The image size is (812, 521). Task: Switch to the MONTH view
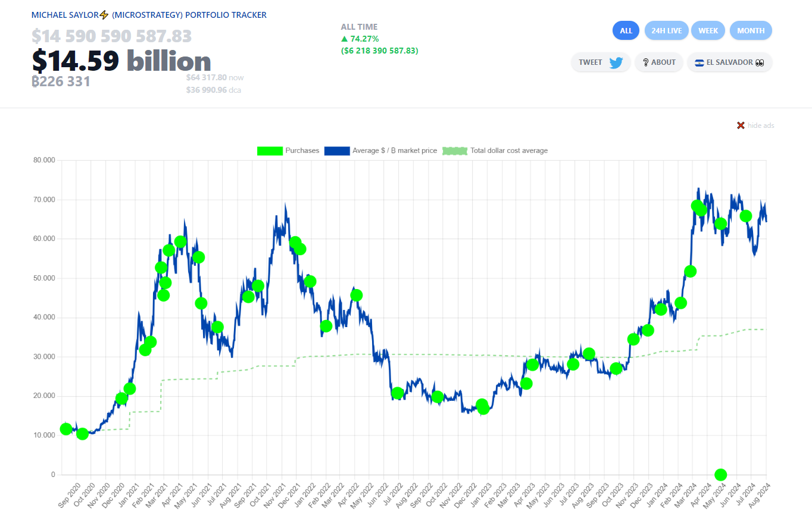(x=751, y=30)
